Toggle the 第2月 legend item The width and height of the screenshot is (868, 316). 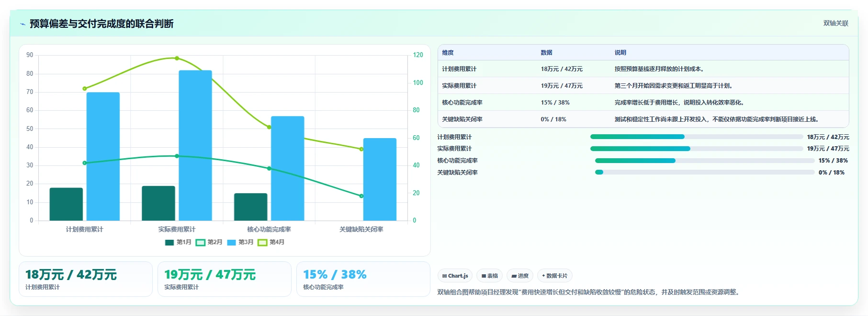(x=209, y=242)
